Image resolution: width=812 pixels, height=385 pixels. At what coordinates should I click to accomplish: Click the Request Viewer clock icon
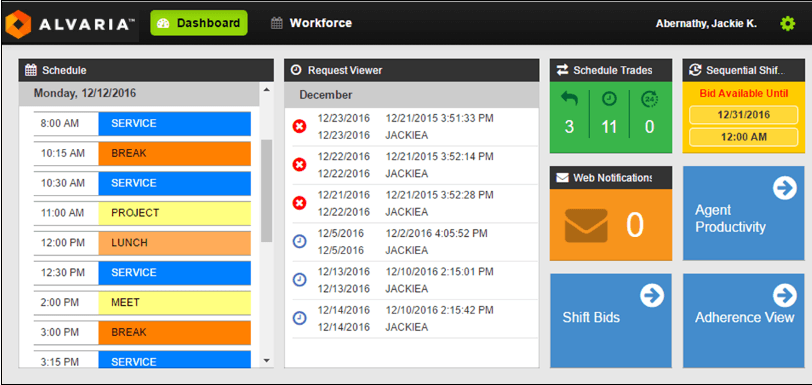pyautogui.click(x=296, y=70)
